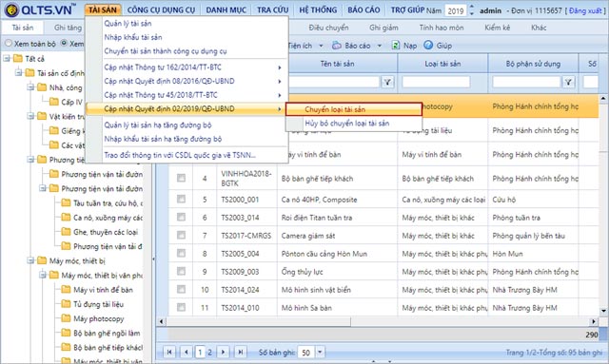Open the Tiện ích toolbar dropdown arrow
Screen dimensions: 609x364
click(322, 46)
